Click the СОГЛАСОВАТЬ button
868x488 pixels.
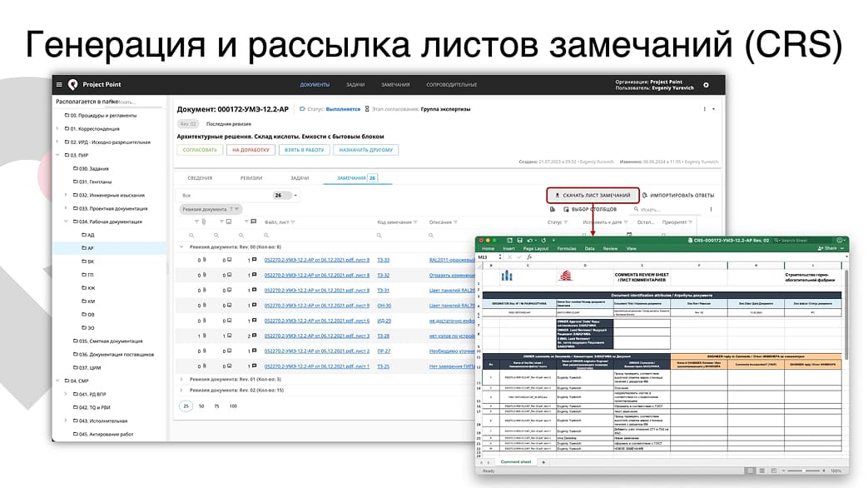[x=200, y=150]
